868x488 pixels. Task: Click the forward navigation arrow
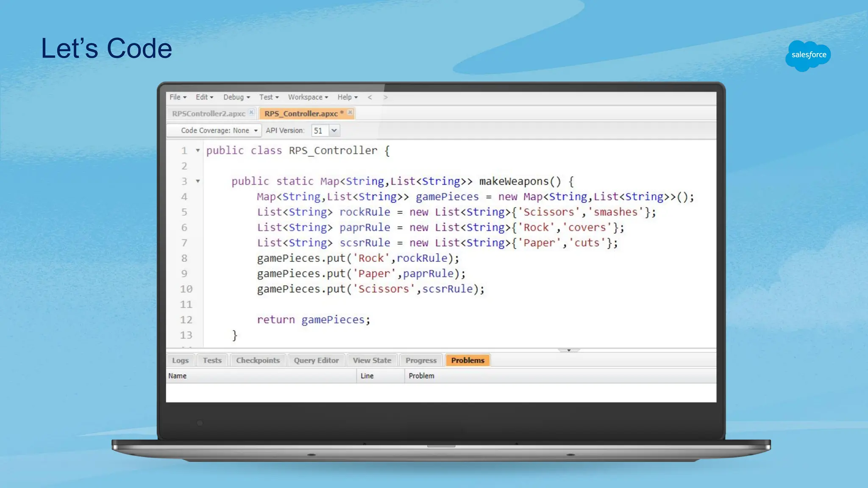385,97
